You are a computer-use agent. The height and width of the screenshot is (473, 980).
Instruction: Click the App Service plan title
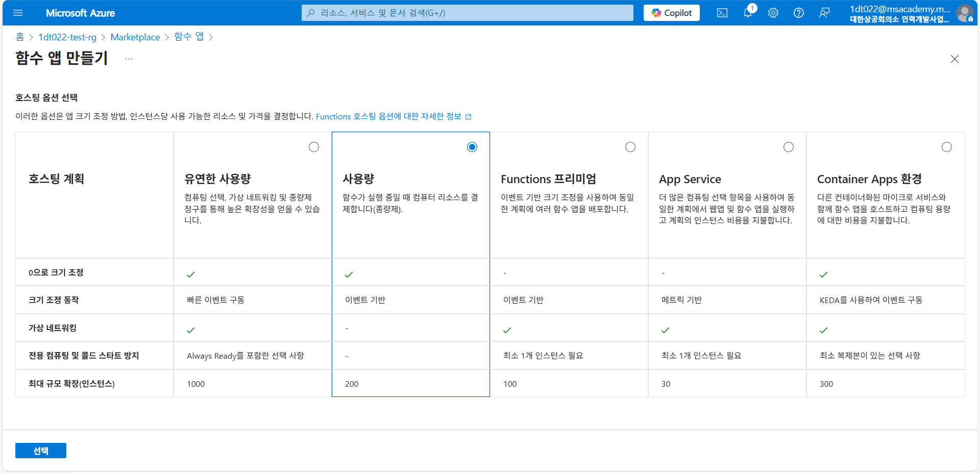[x=690, y=179]
